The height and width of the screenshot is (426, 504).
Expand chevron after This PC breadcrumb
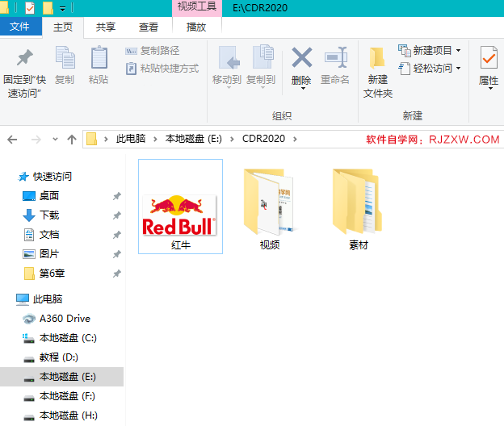click(155, 139)
